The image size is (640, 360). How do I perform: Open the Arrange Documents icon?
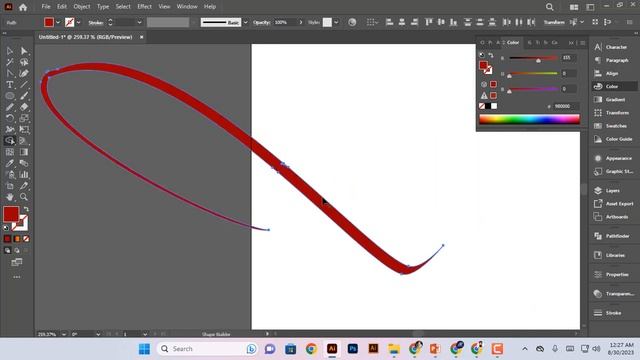pos(574,7)
